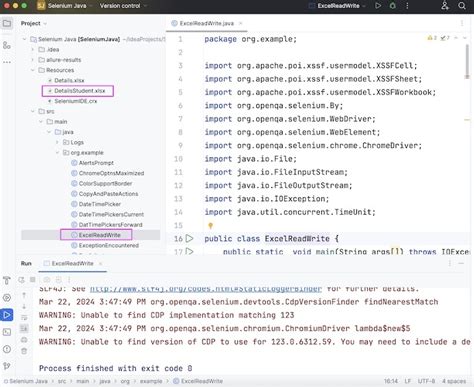This screenshot has width=474, height=387.
Task: Collapse the main folder chevron
Action: pos(41,122)
